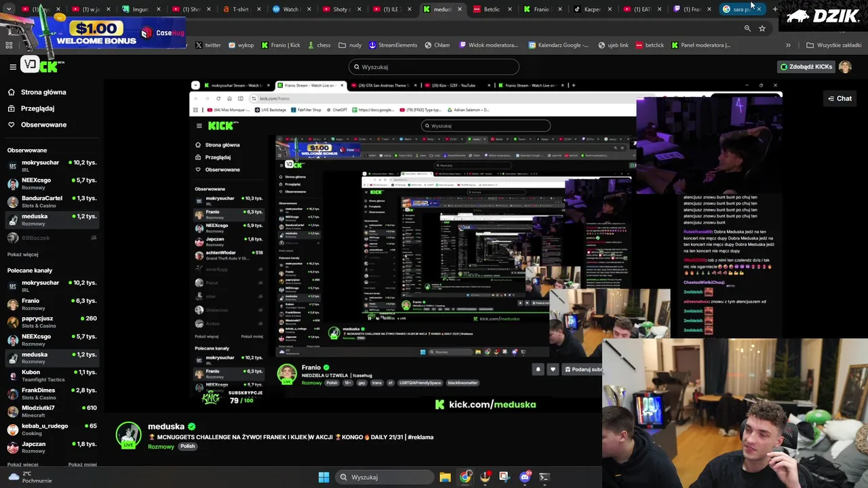The width and height of the screenshot is (868, 488).
Task: Open the Widok moderatora bookmark
Action: click(488, 45)
